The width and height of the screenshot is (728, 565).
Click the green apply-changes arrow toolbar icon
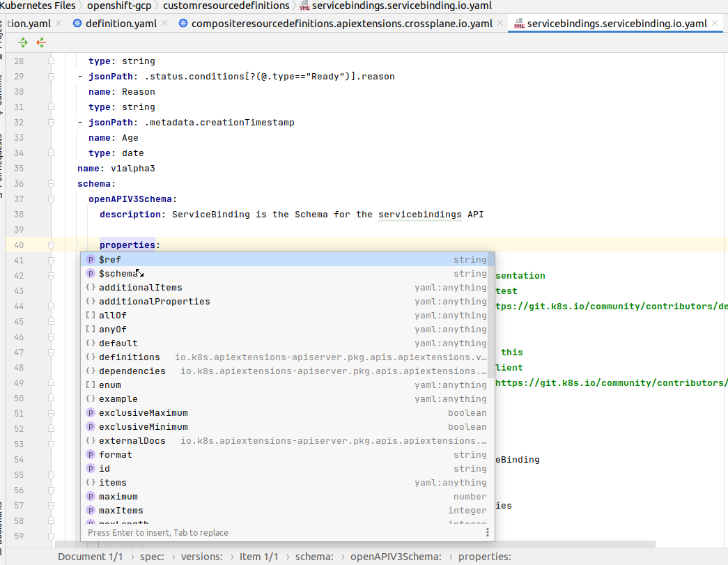coord(22,42)
